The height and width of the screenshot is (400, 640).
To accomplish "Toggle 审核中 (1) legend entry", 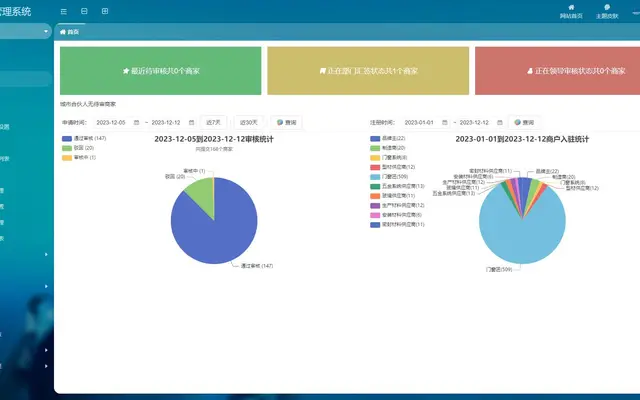I will click(x=79, y=158).
